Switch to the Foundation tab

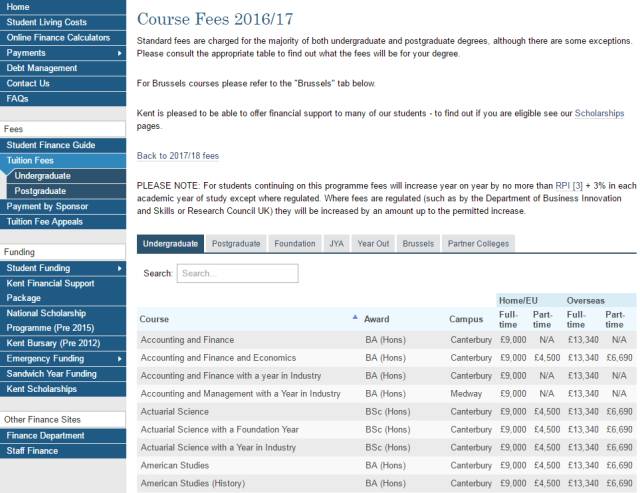295,244
